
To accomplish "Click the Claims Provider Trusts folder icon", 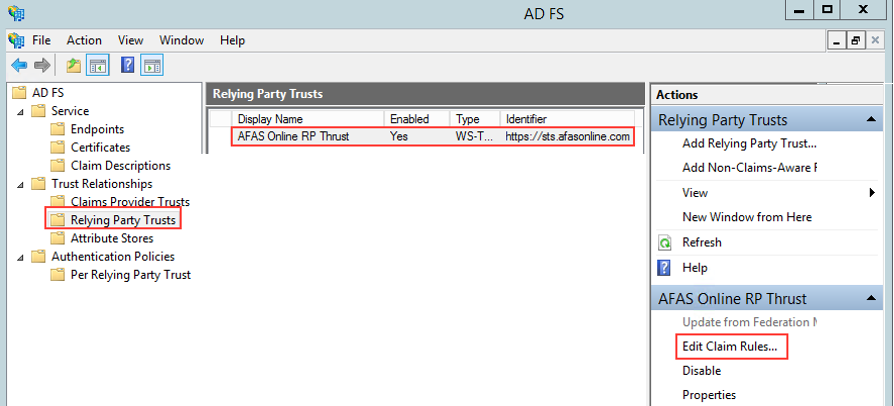I will pyautogui.click(x=58, y=201).
